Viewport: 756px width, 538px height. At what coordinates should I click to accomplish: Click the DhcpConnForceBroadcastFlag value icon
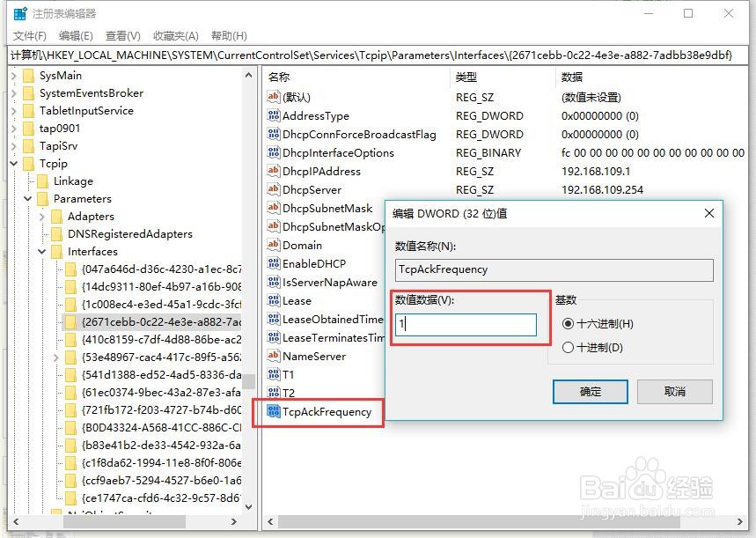pyautogui.click(x=274, y=134)
